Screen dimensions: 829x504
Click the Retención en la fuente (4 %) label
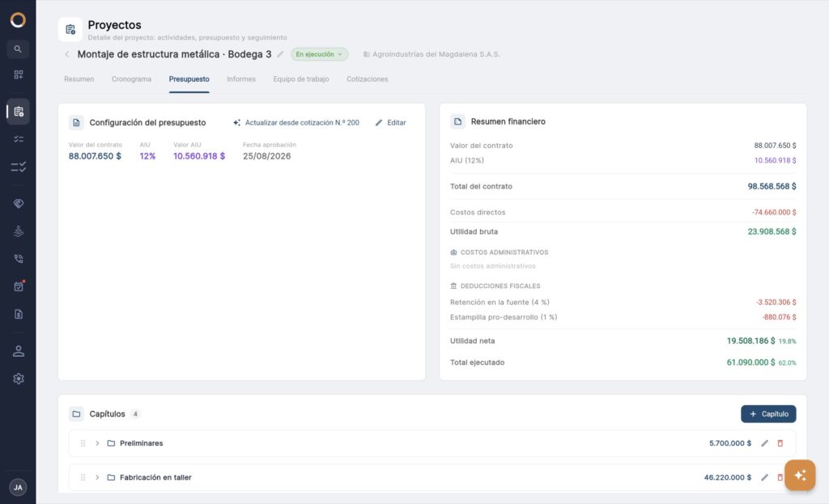point(500,303)
